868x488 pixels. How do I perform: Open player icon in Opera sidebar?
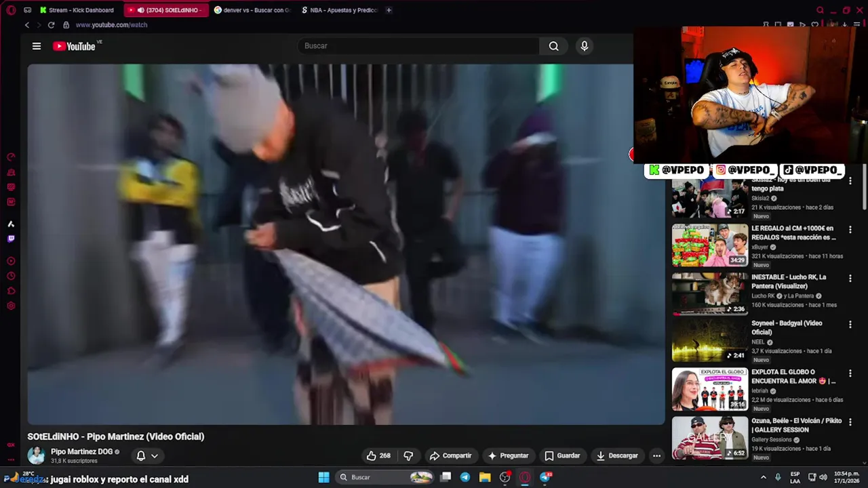coord(11,261)
